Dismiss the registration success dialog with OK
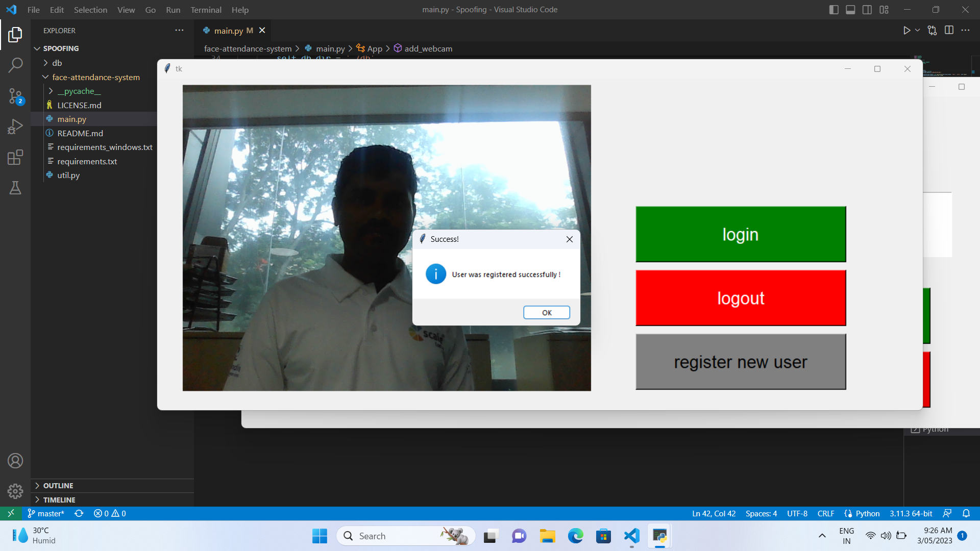Screen dimensions: 980x551 (546, 312)
